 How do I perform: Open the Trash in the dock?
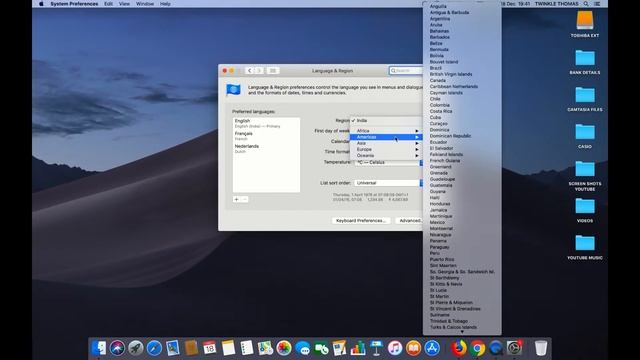tap(541, 348)
